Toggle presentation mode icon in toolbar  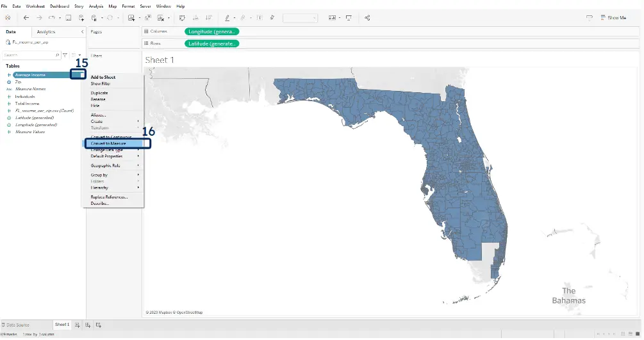(x=349, y=18)
